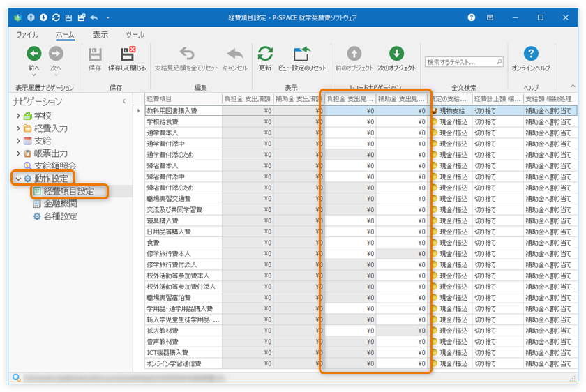Viewport: 586px width, 392px height.
Task: Click the back navigation arrow (前へ)
Action: (34, 54)
